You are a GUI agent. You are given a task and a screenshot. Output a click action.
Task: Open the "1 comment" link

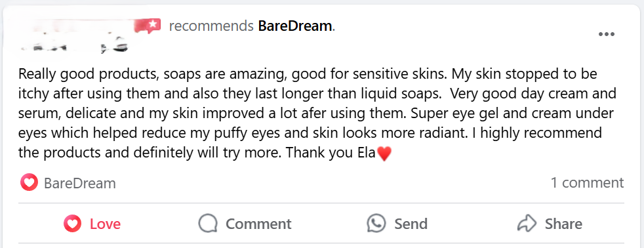[588, 182]
